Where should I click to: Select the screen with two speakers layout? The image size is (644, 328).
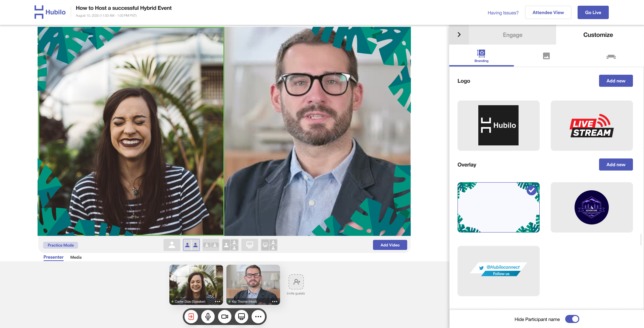click(x=269, y=245)
